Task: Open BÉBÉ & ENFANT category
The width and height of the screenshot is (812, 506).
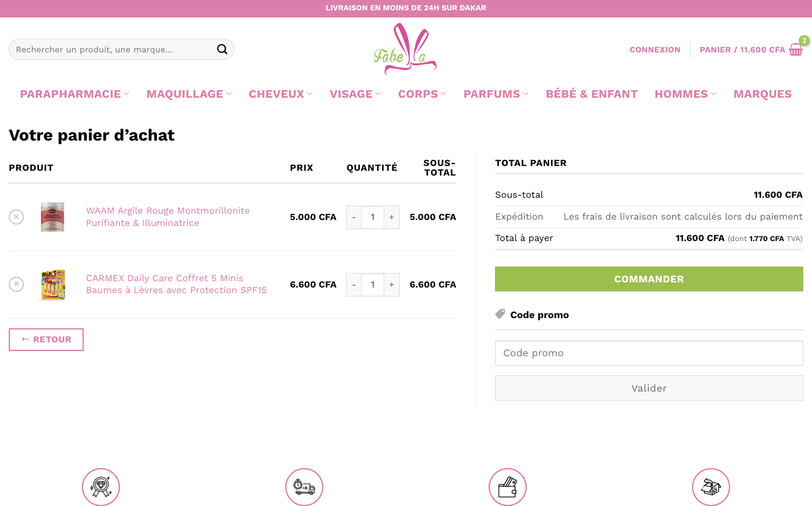Action: pyautogui.click(x=592, y=94)
